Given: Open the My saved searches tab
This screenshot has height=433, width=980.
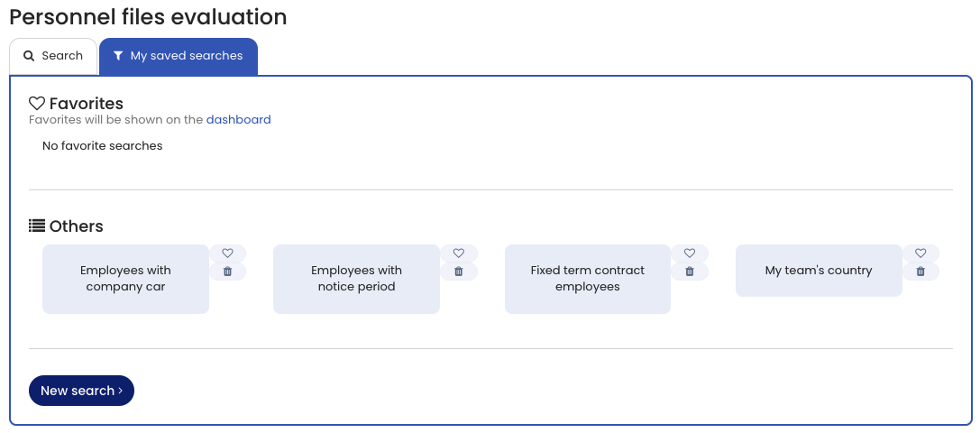Looking at the screenshot, I should [x=179, y=56].
